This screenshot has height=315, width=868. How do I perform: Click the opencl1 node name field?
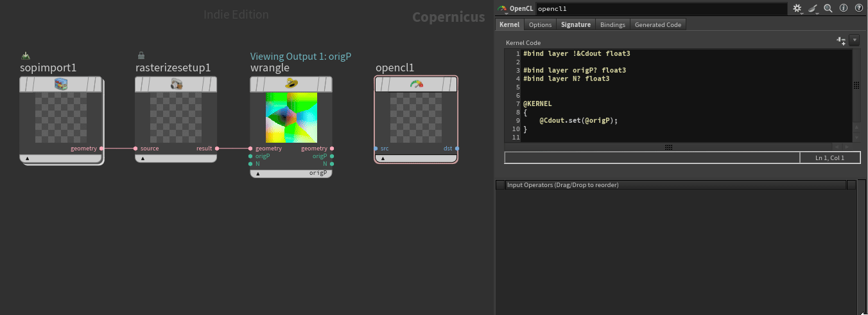(661, 9)
